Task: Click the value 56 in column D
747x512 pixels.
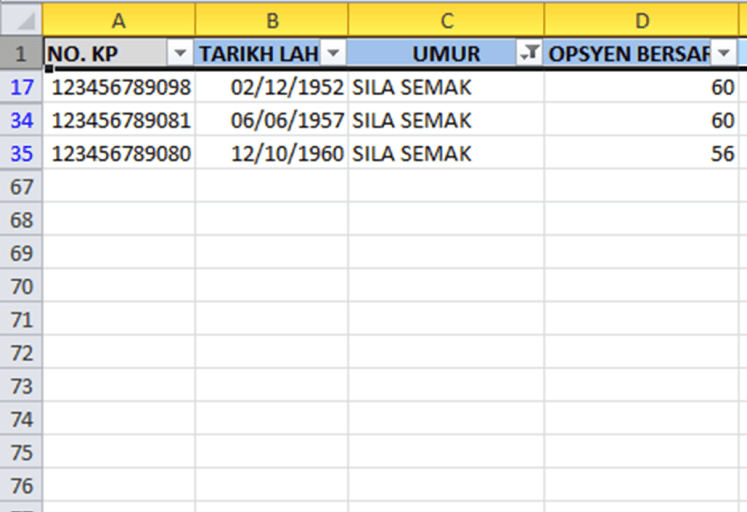Action: [x=722, y=153]
